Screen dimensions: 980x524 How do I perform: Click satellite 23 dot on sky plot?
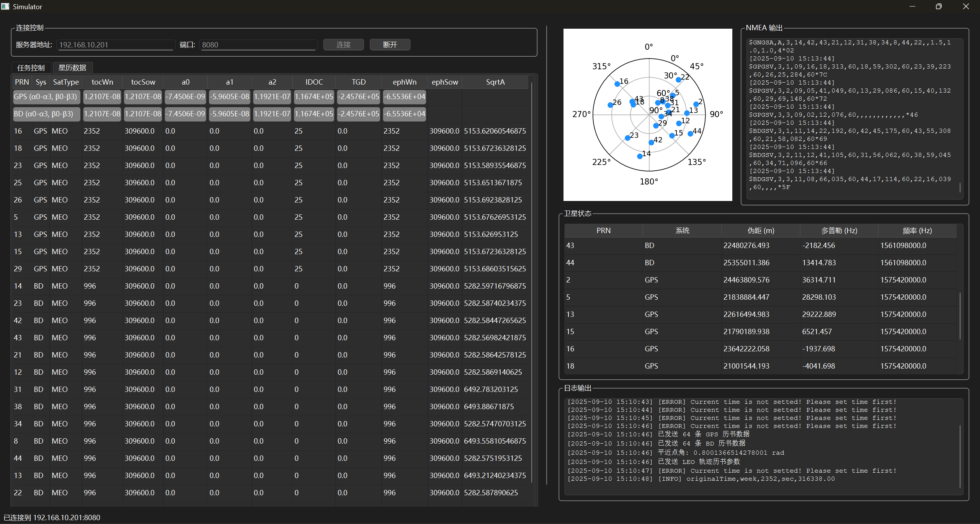tap(627, 138)
